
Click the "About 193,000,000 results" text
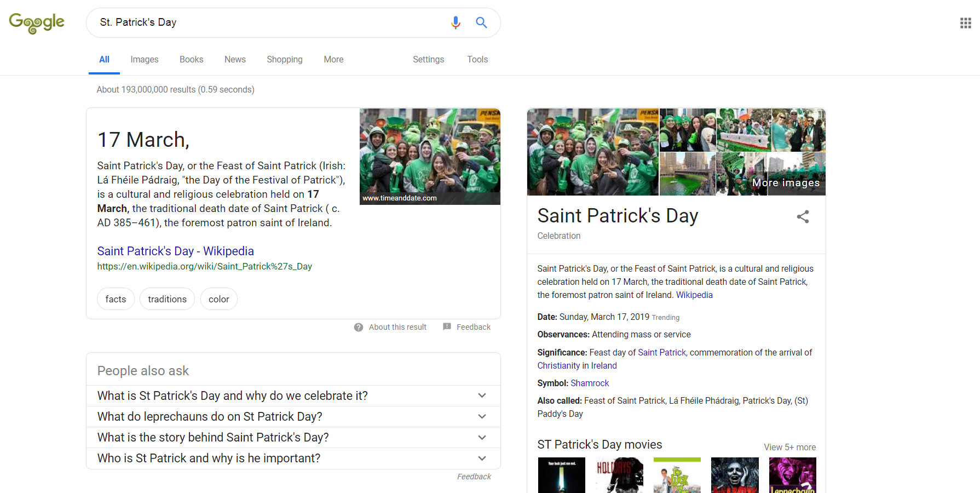(x=175, y=89)
